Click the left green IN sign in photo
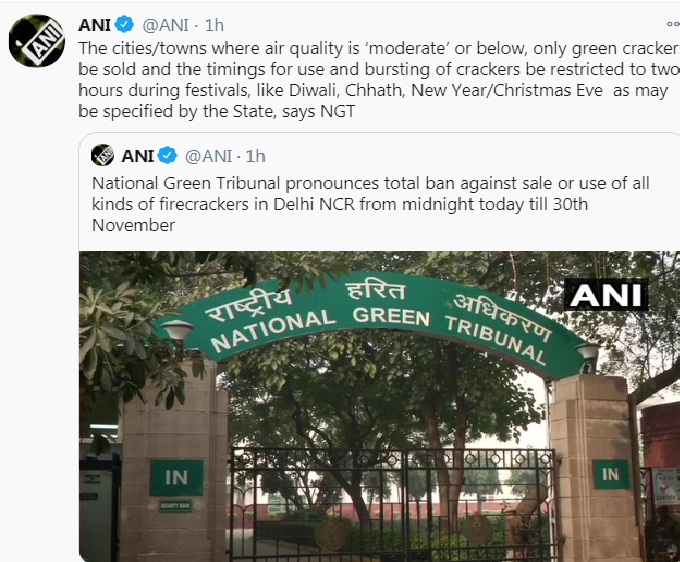 point(177,477)
